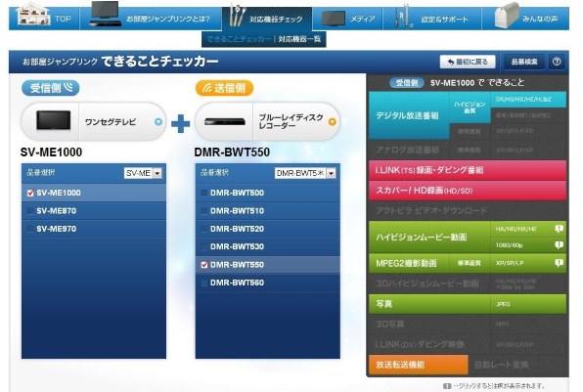Click the アナログ放送番組 row
The image size is (583, 392).
468,151
